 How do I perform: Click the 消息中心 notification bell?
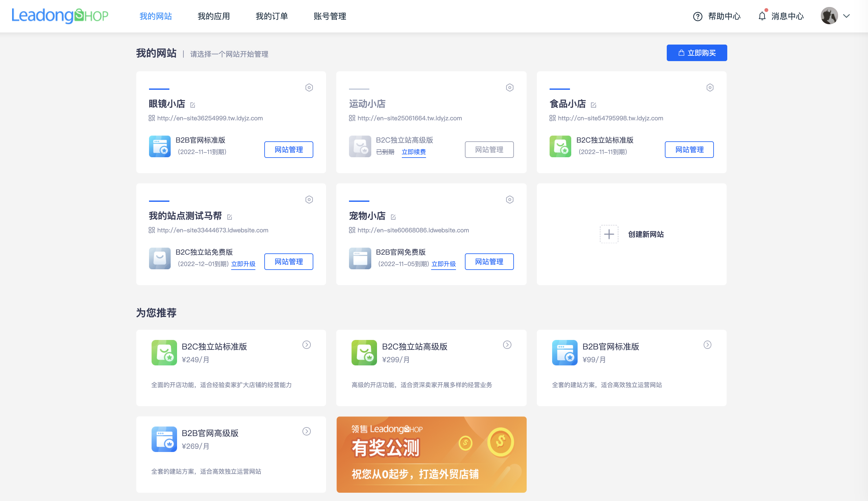[x=762, y=16]
